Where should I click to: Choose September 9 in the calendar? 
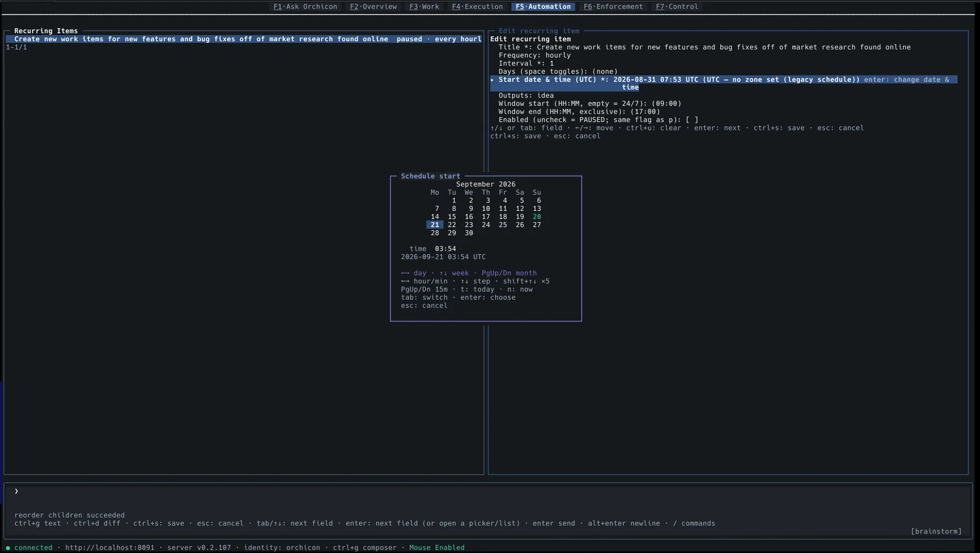click(470, 209)
